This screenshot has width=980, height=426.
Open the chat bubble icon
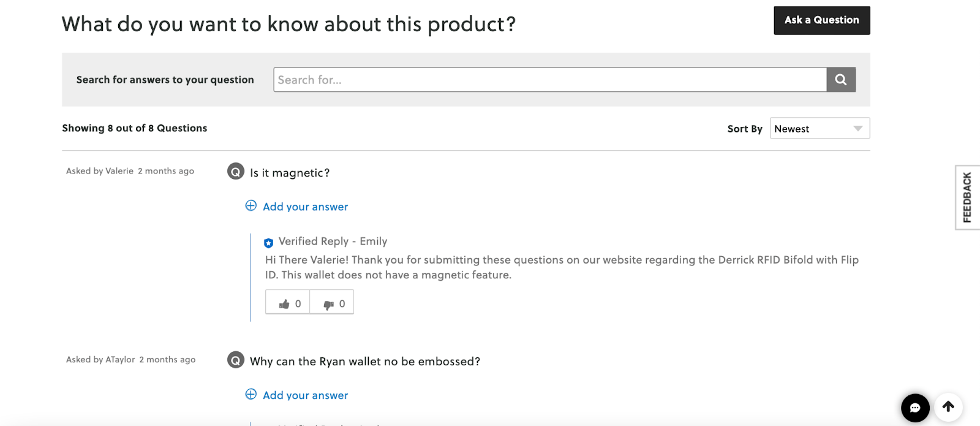coord(915,408)
